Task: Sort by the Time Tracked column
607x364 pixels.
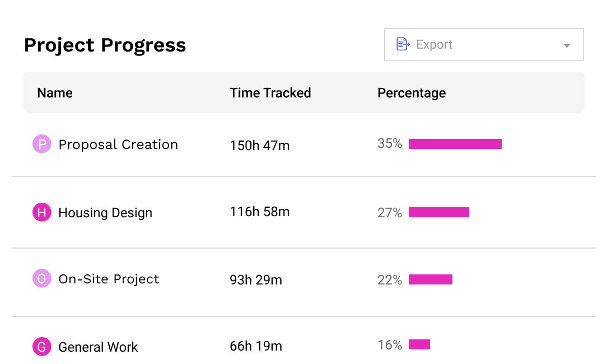Action: point(270,93)
